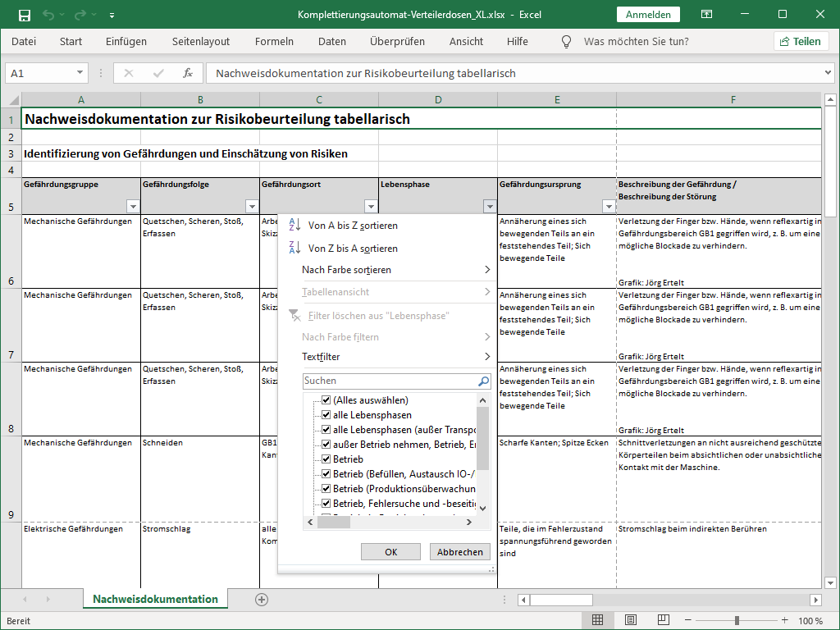Uncheck the (Alles auswählen) checkbox
840x630 pixels.
(326, 400)
